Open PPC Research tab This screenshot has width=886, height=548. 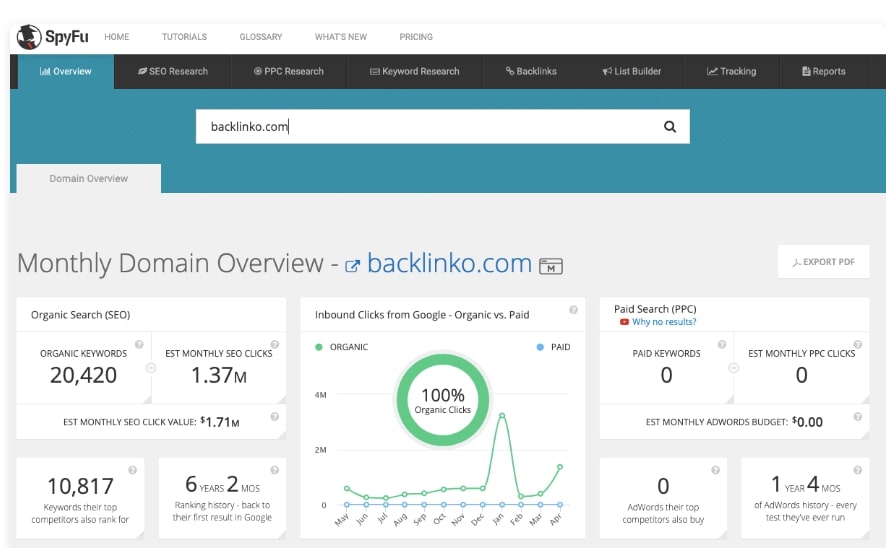point(289,71)
